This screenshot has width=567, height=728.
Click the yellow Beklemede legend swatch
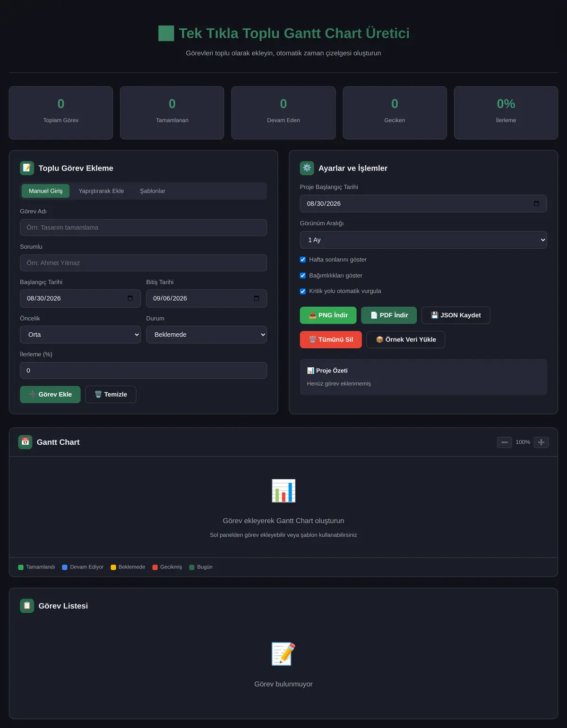click(x=113, y=567)
